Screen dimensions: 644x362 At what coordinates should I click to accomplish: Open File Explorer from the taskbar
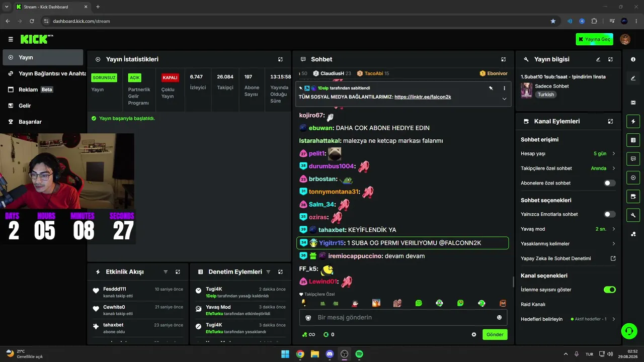[x=315, y=354]
